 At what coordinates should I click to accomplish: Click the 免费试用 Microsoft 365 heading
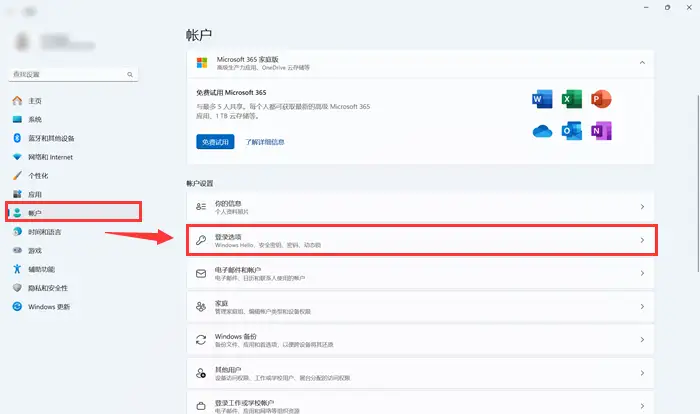click(231, 92)
